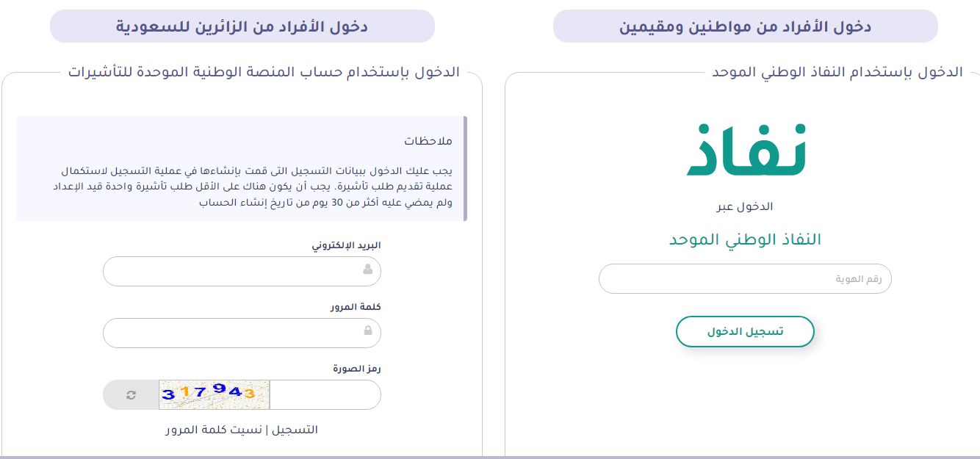This screenshot has width=980, height=459.
Task: Click the captcha refresh icon
Action: pos(131,395)
